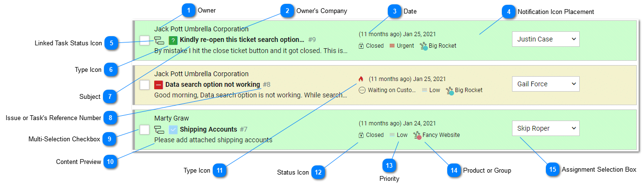Click preview 'Please add attached shipping accounts'
This screenshot has width=644, height=190.
(213, 140)
